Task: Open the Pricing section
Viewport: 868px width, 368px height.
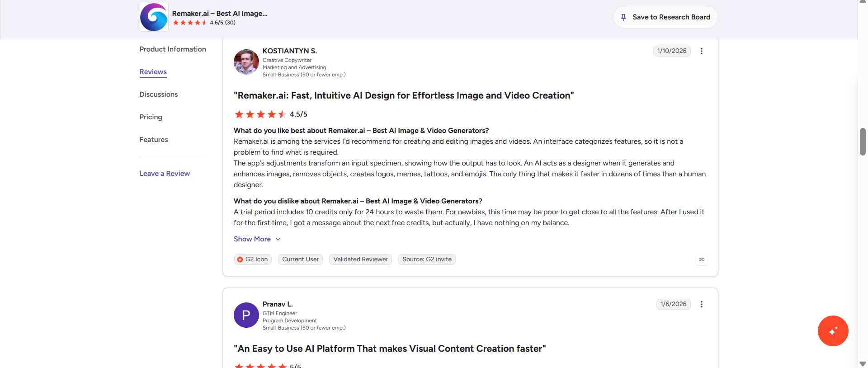Action: pyautogui.click(x=151, y=117)
